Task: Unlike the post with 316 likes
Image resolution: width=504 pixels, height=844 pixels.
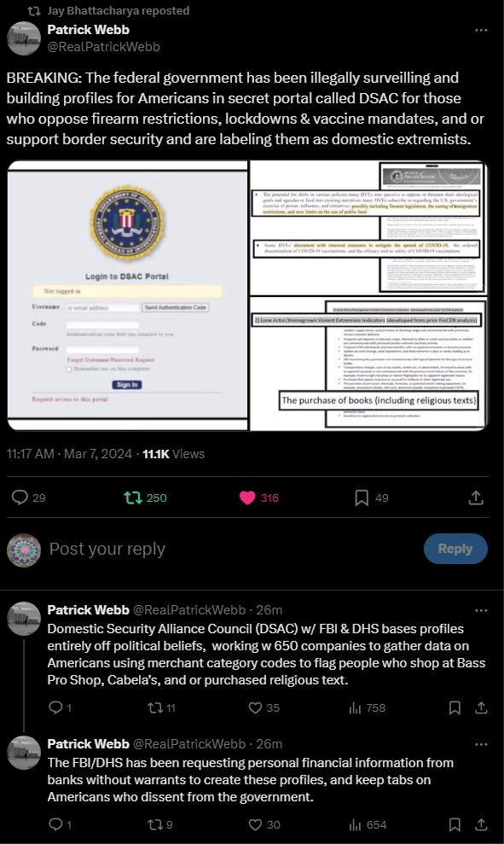Action: click(x=247, y=498)
